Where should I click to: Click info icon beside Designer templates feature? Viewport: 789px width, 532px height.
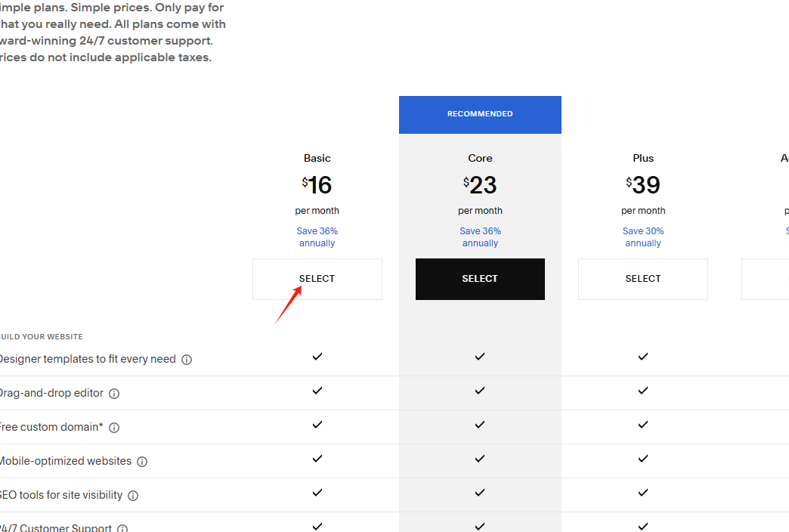point(187,360)
